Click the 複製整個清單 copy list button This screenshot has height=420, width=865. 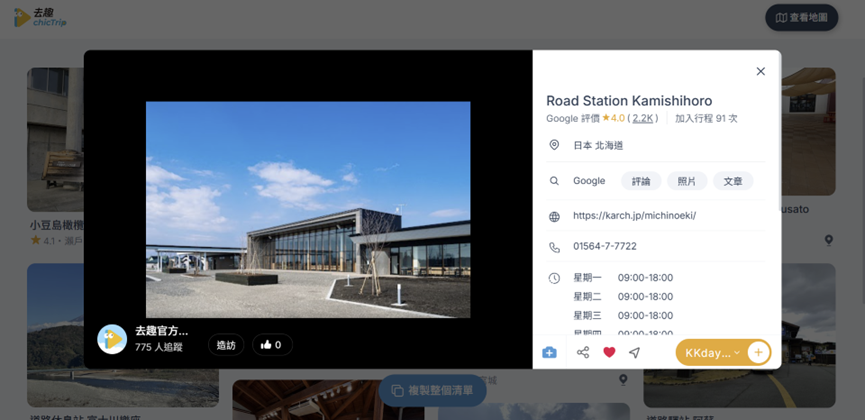(432, 391)
